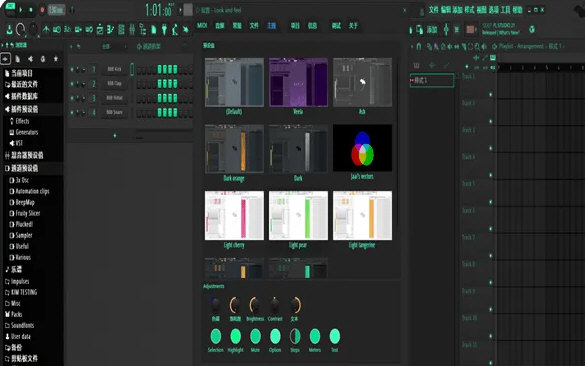Select pattern 样式 1 in the picker
This screenshot has height=366, width=585.
pos(432,80)
